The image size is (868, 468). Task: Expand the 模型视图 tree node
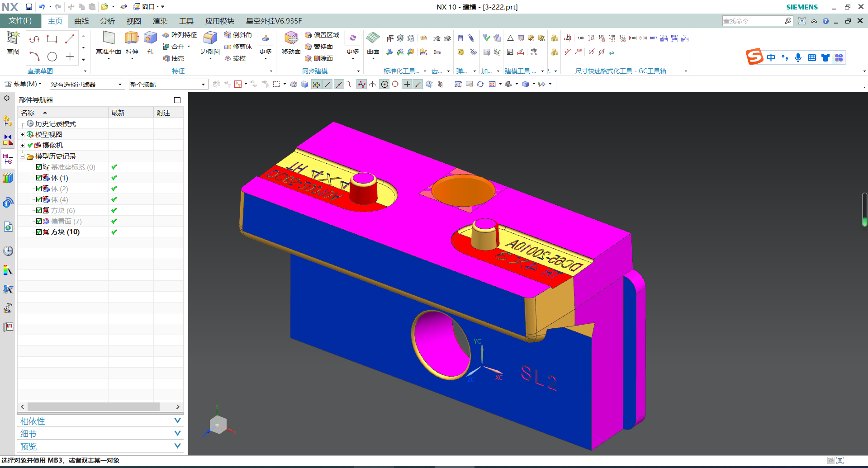click(22, 134)
